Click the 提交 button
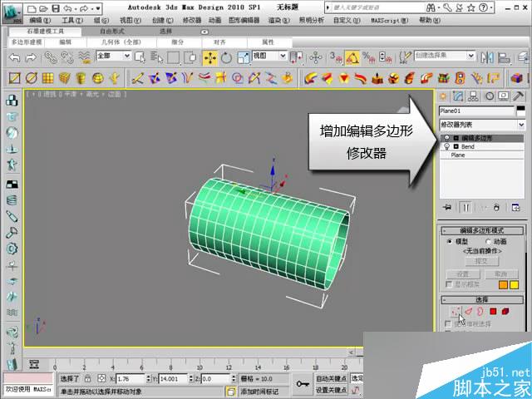 click(481, 261)
